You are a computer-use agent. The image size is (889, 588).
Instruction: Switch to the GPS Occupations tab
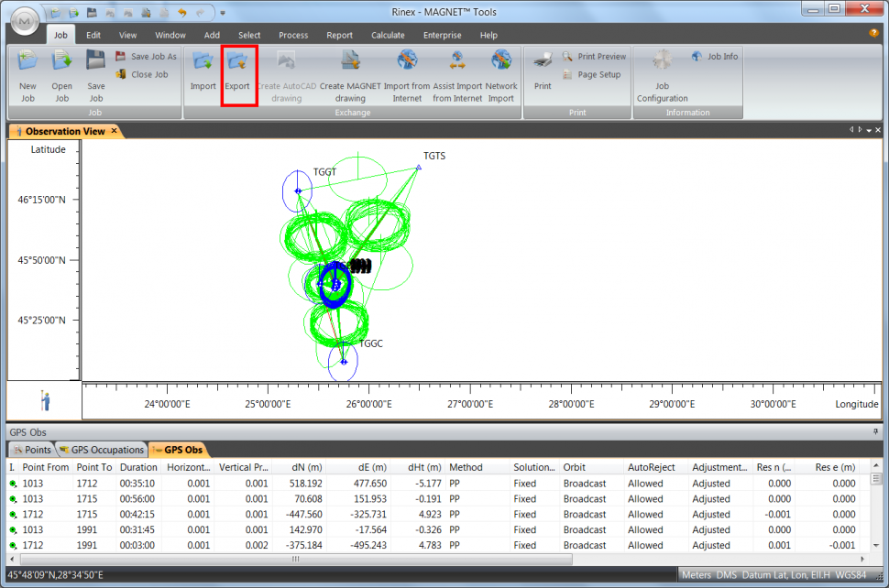[x=102, y=450]
